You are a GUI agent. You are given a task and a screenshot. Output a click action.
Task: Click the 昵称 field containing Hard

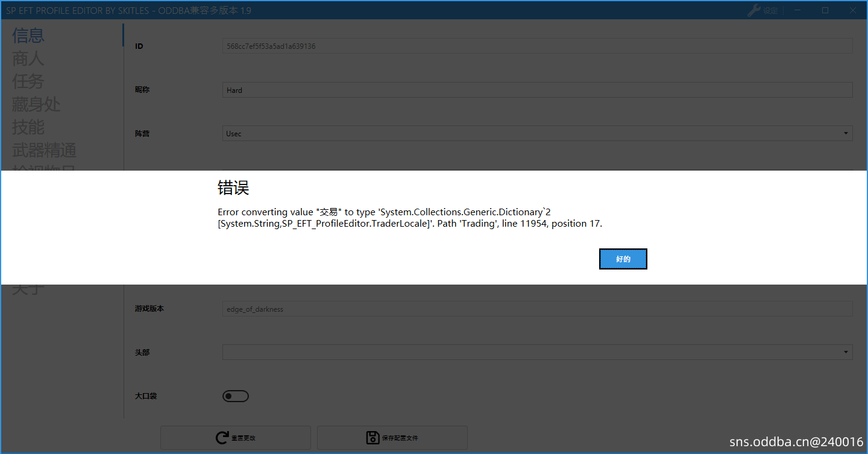pos(537,90)
